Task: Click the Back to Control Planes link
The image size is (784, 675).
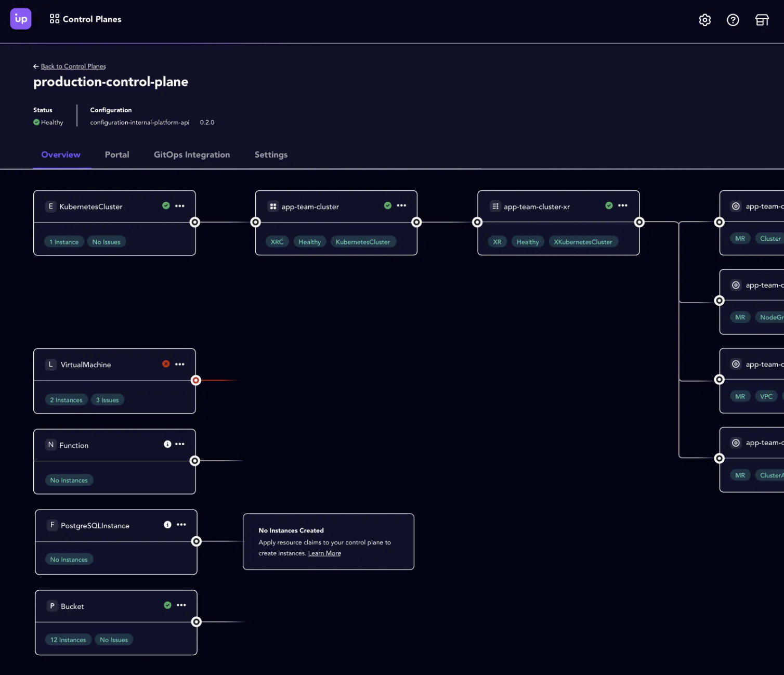Action: [x=73, y=67]
